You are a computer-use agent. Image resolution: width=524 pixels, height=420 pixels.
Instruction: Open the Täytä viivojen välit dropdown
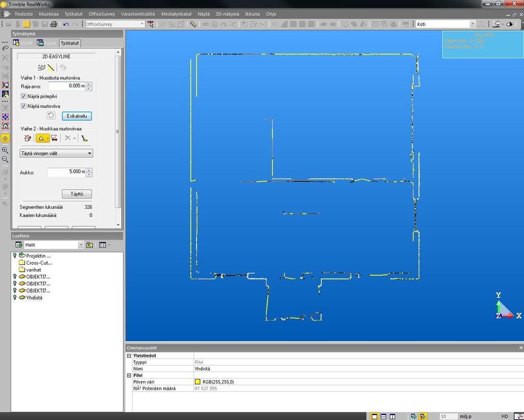click(90, 153)
